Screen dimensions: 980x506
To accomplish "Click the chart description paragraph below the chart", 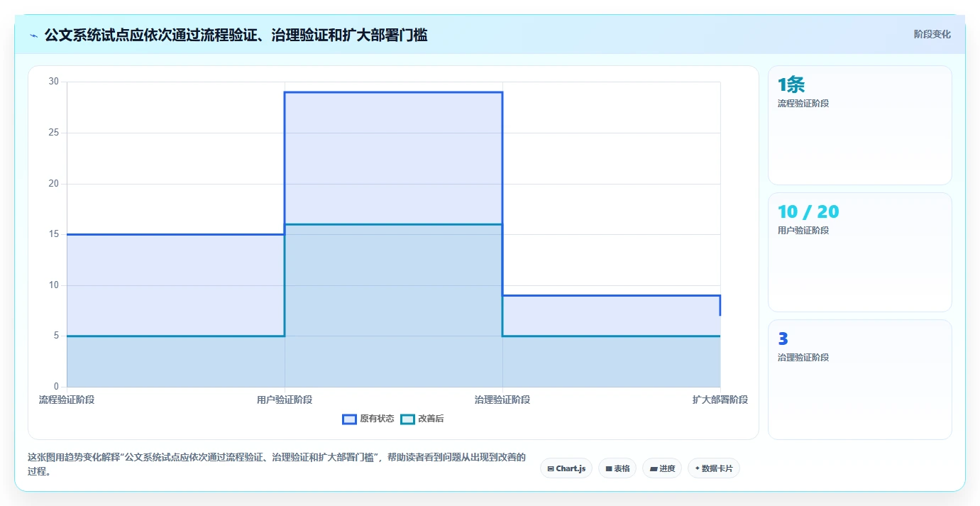I will (276, 464).
